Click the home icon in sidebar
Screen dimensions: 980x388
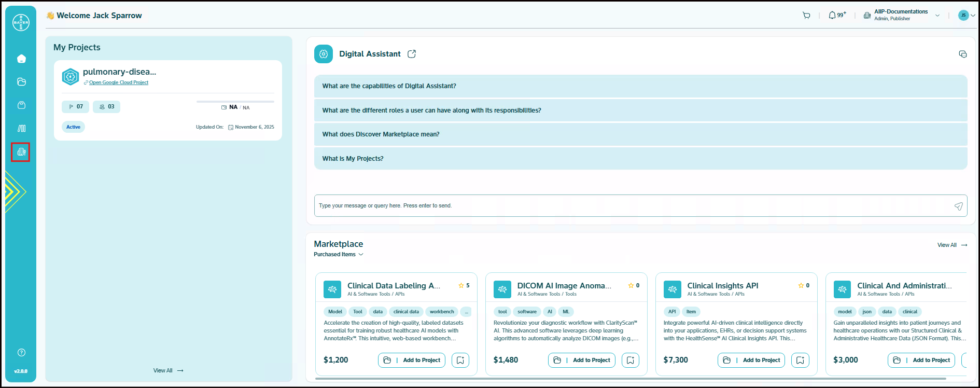[x=21, y=59]
